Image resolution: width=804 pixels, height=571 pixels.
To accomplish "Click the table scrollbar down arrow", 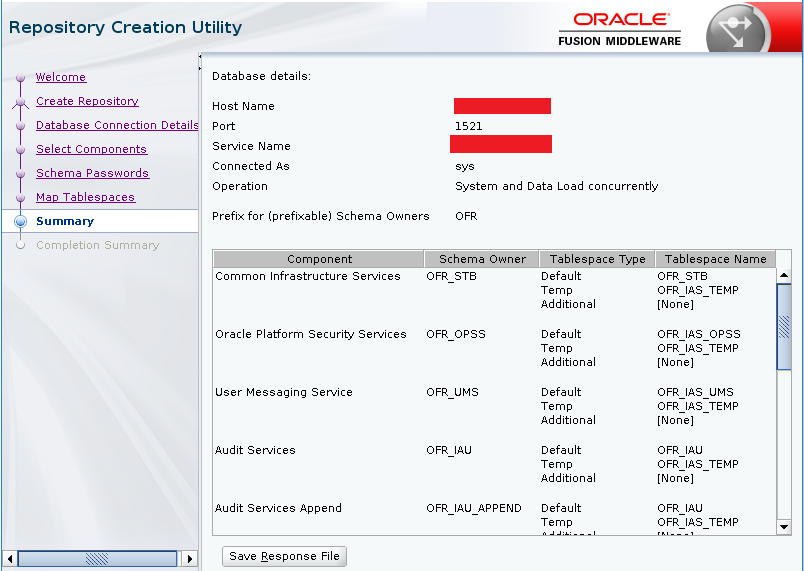I will [783, 527].
